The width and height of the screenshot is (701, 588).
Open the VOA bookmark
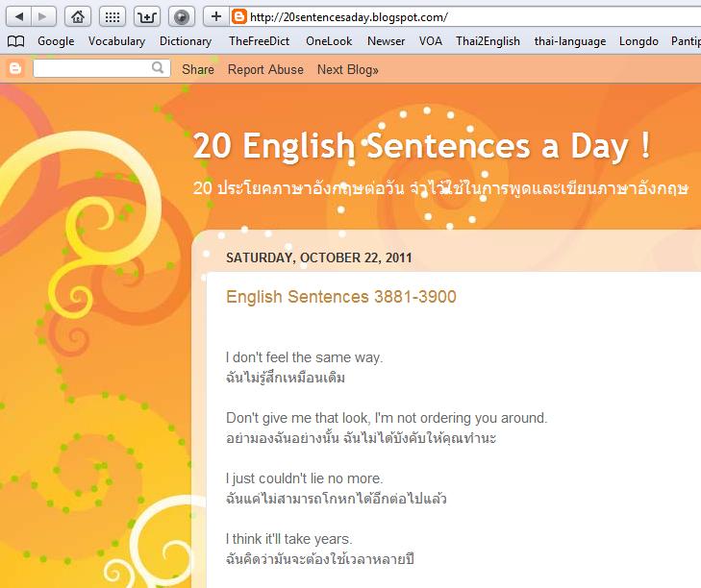pos(431,41)
